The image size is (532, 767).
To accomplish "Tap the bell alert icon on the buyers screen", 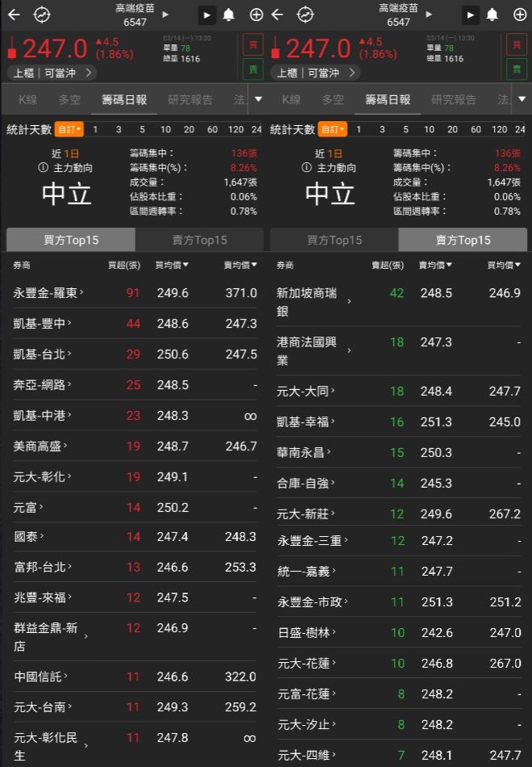I will (228, 15).
